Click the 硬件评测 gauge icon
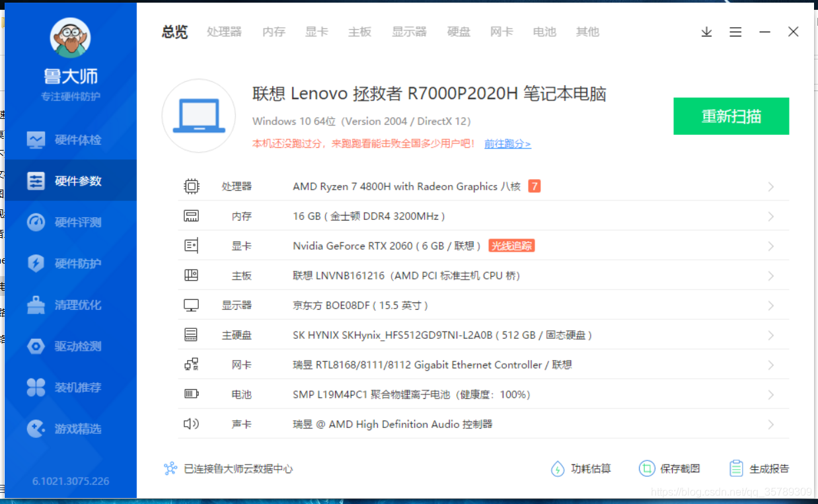The width and height of the screenshot is (818, 504). 36,223
